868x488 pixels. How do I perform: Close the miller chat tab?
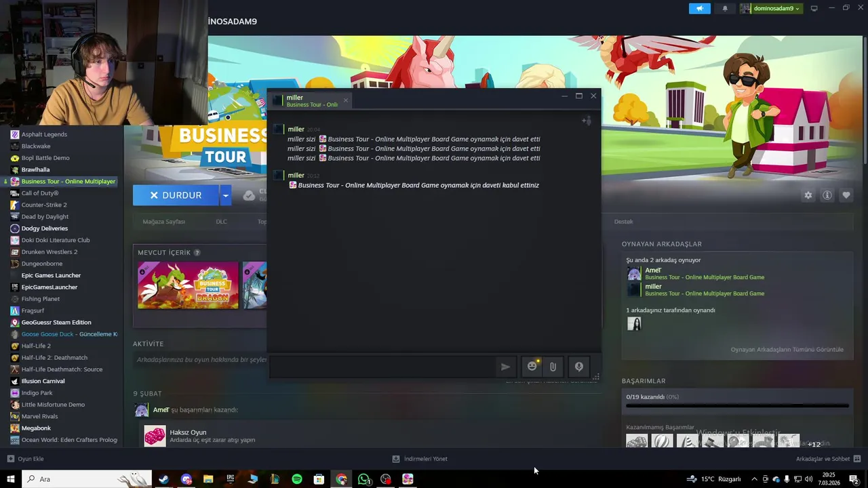(345, 100)
